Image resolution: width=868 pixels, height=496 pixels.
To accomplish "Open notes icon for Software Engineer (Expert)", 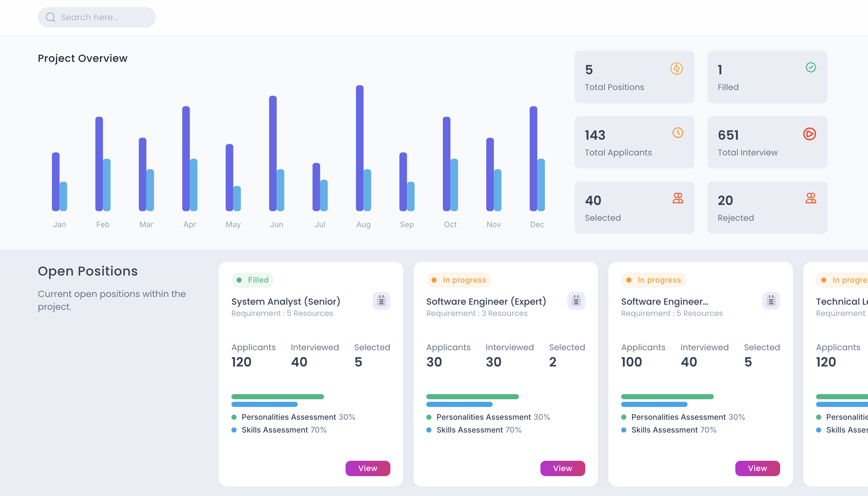I will click(576, 301).
